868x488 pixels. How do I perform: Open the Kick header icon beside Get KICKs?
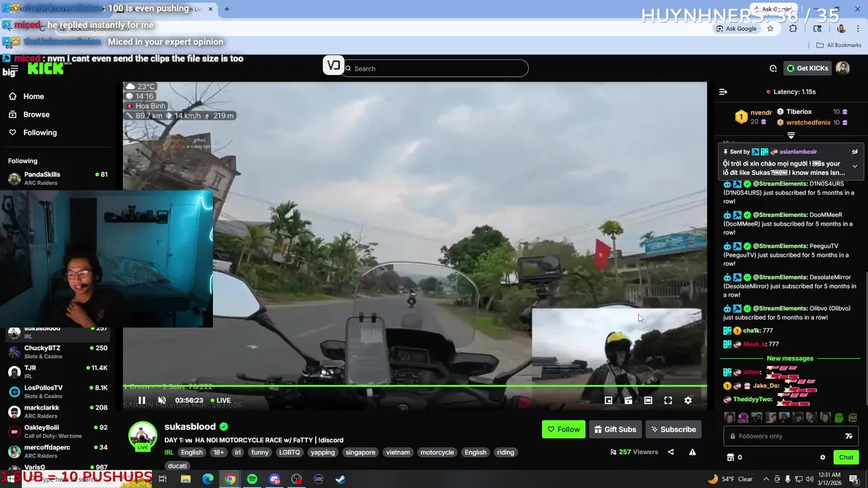pos(773,68)
